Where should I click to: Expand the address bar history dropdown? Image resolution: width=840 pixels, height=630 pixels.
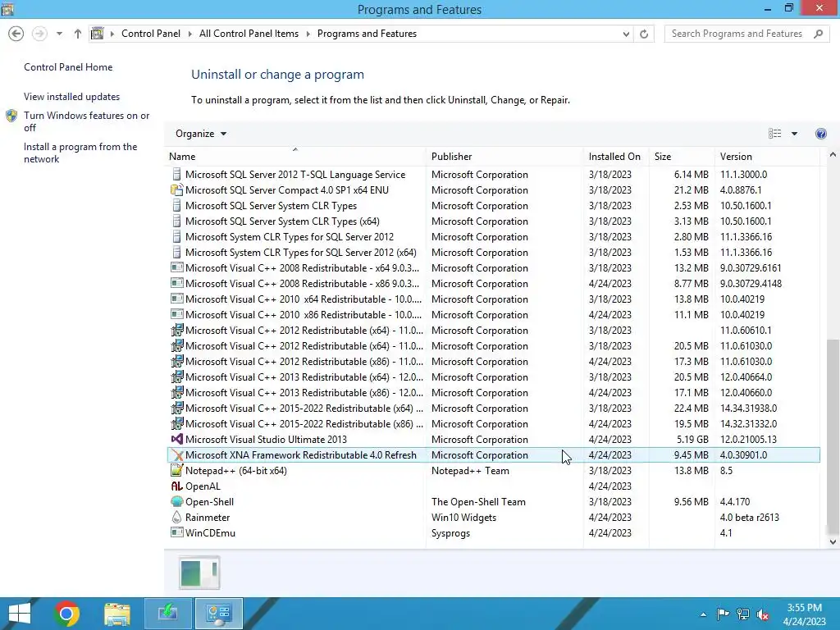[x=626, y=34]
